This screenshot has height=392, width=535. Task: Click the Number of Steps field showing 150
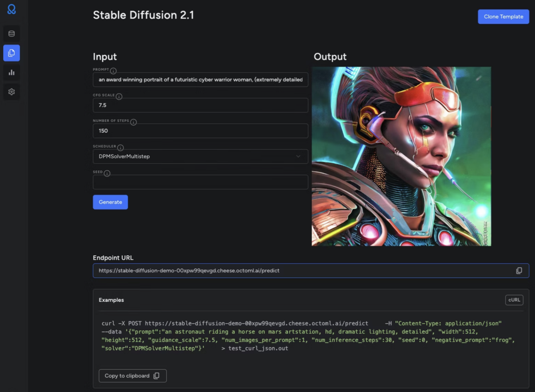pyautogui.click(x=200, y=131)
